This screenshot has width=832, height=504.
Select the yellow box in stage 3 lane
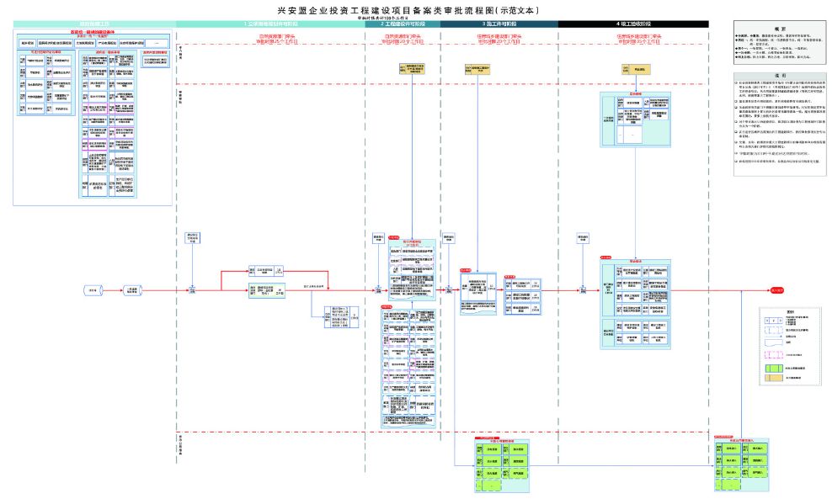pos(477,67)
